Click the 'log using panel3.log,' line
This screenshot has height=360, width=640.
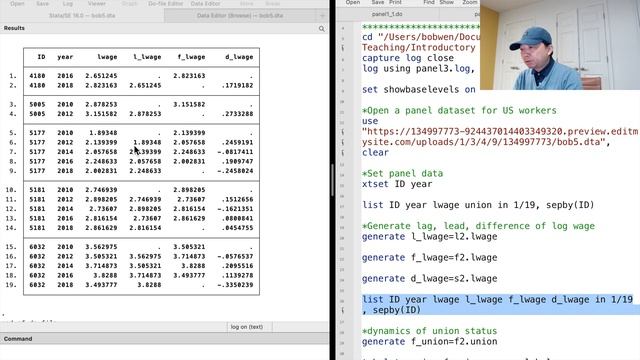coord(418,69)
